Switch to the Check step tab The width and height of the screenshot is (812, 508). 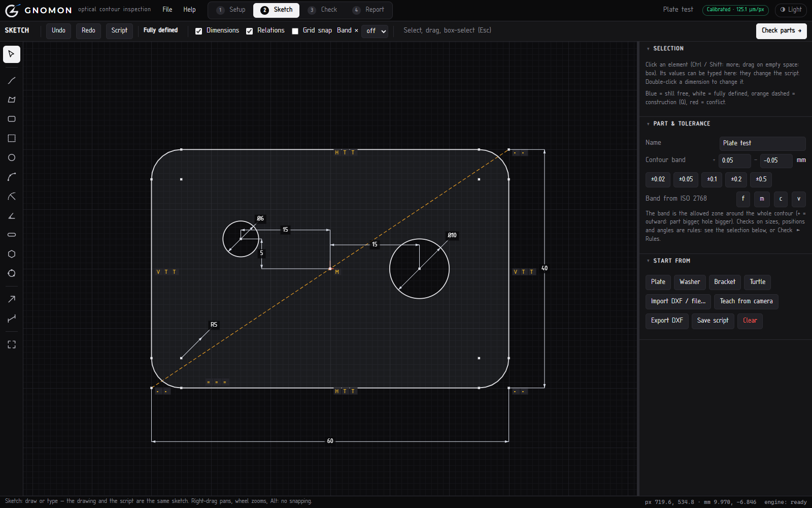[x=323, y=10]
